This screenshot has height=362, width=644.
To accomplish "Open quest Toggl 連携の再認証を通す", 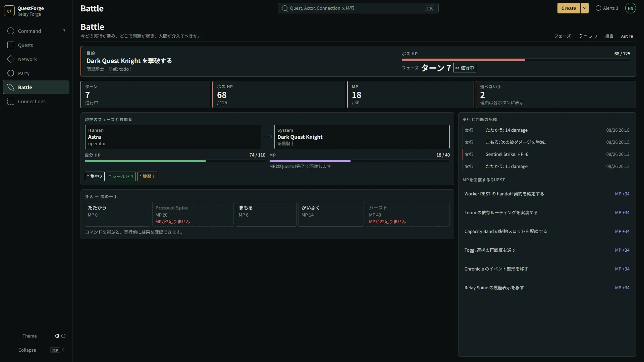I will click(547, 250).
